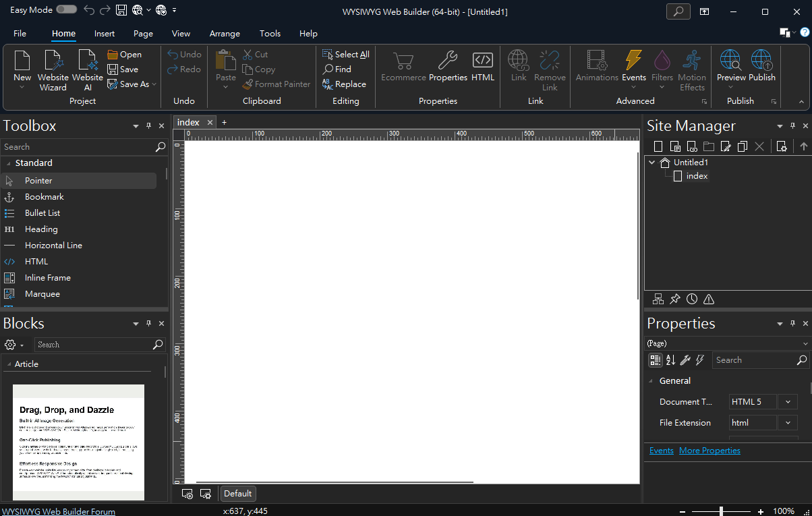Open the More Properties link
The width and height of the screenshot is (812, 516).
pyautogui.click(x=709, y=451)
